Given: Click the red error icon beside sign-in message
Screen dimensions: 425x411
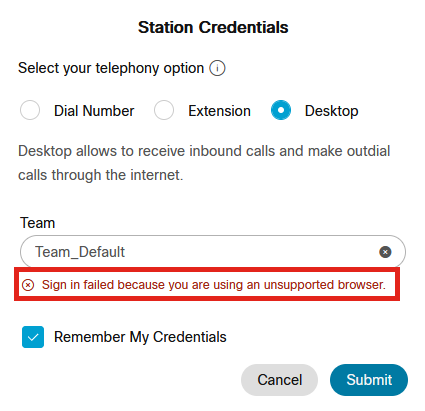Looking at the screenshot, I should pos(28,285).
